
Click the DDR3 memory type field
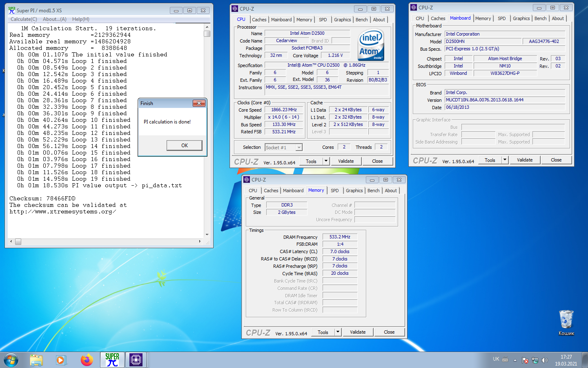[x=287, y=205]
